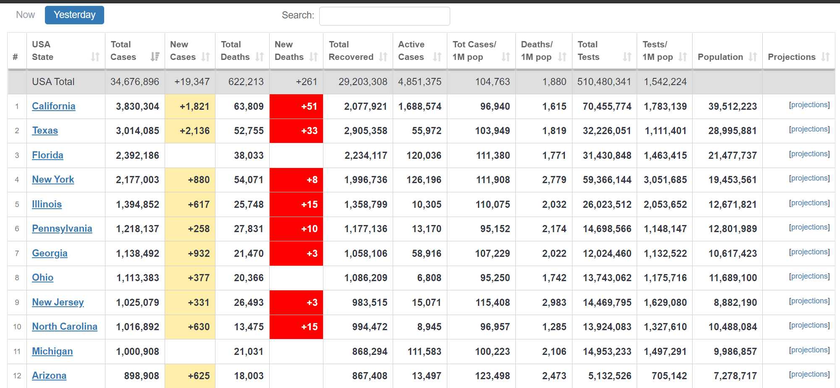
Task: Sort by New Cases arrow icon
Action: point(206,57)
